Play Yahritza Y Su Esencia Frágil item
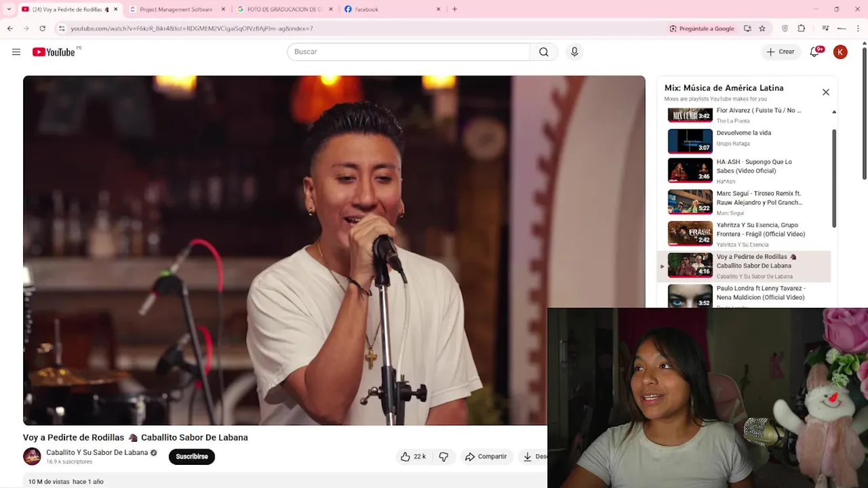The image size is (868, 488). coord(744,234)
